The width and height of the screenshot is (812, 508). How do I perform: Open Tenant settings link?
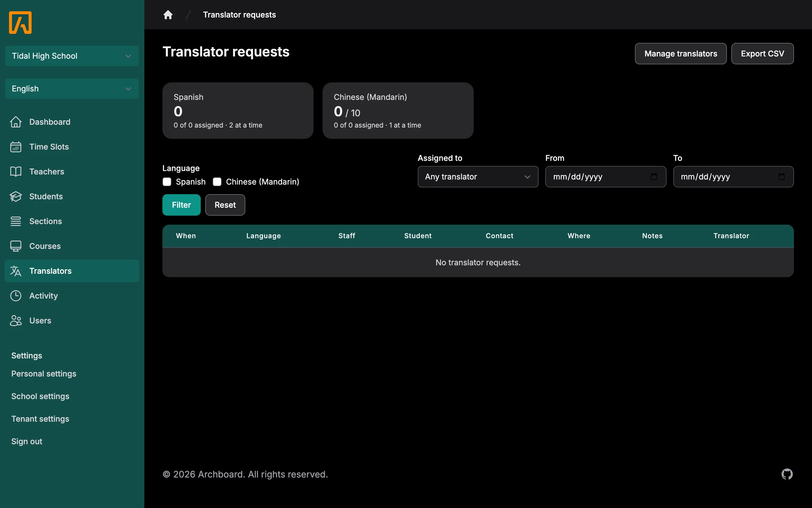40,419
